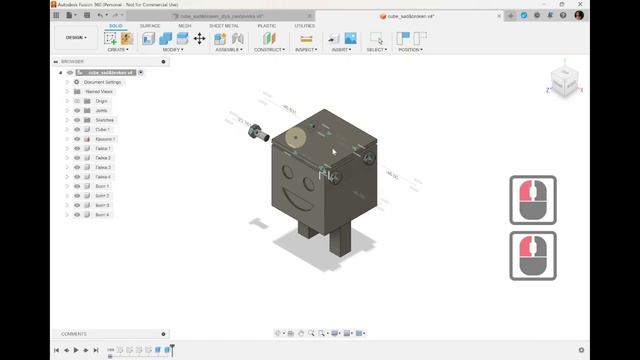Toggle visibility of Joints folder
This screenshot has height=360, width=640.
tap(77, 111)
